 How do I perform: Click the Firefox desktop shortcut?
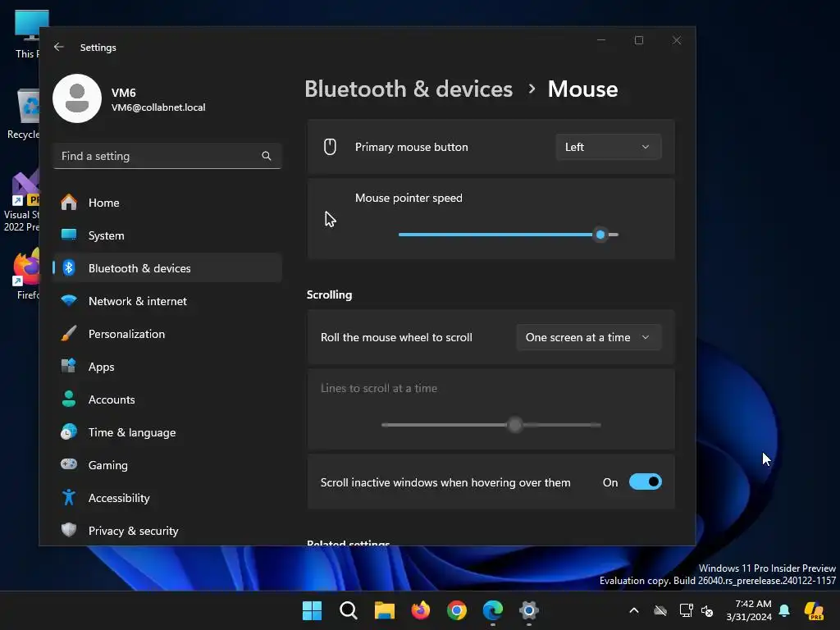click(25, 274)
